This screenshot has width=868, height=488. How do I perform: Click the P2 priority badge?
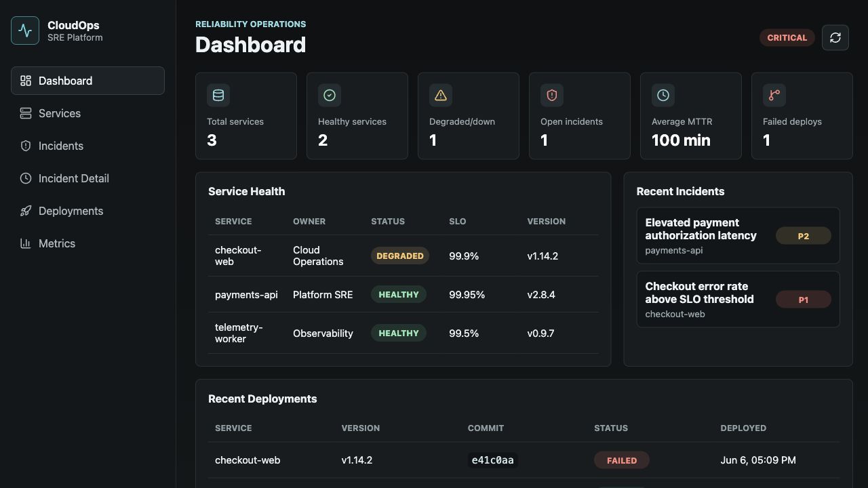tap(803, 237)
